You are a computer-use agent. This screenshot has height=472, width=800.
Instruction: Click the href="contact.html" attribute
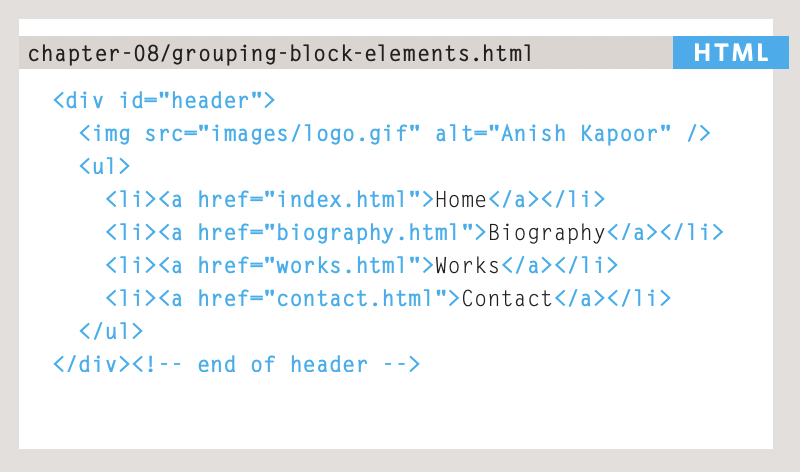point(322,299)
